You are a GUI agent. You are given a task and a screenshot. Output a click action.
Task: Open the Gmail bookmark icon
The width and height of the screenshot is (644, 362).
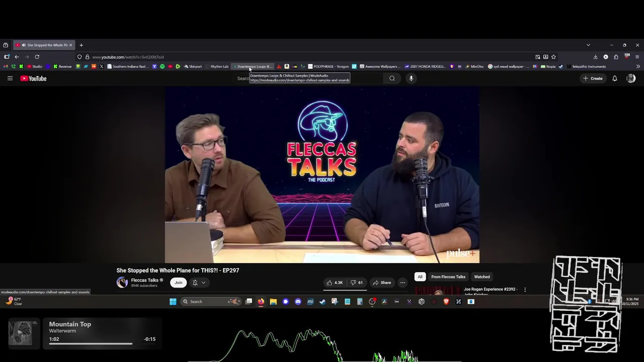coord(6,66)
